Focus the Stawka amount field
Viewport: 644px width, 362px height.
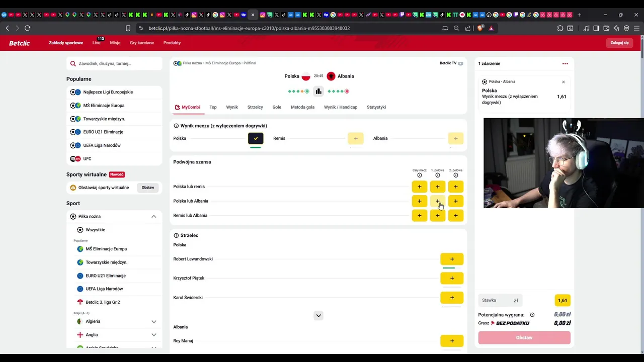500,301
